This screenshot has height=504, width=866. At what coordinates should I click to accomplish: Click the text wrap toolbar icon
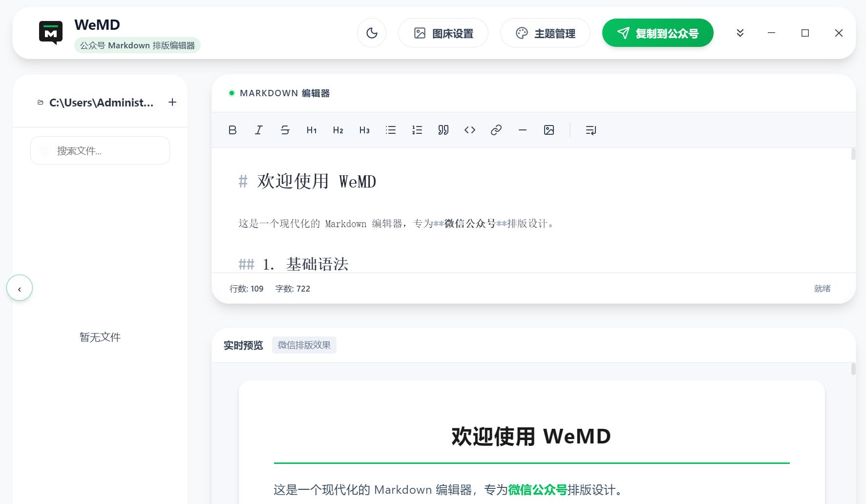591,130
